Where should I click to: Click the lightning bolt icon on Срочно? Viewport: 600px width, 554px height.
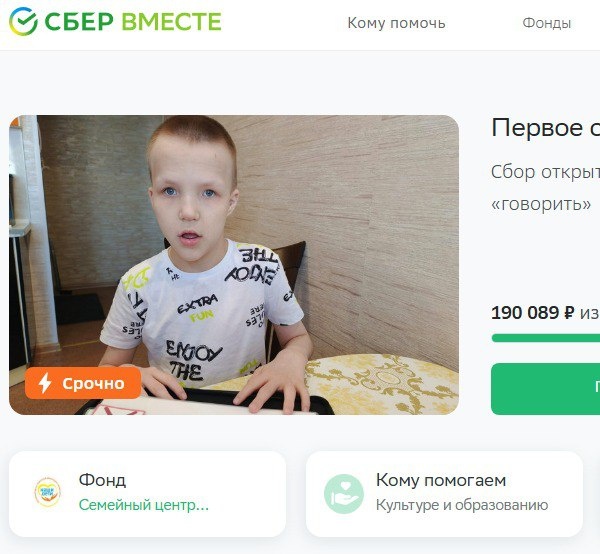pos(45,383)
